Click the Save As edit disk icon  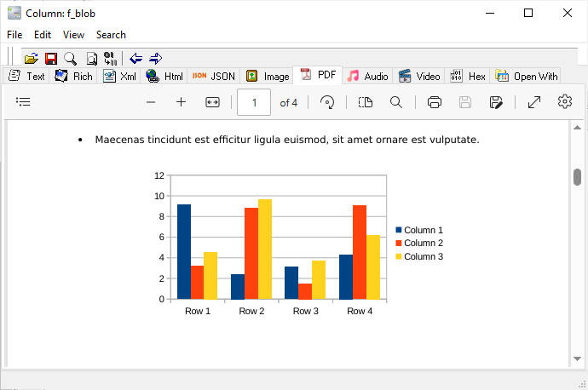pos(496,102)
